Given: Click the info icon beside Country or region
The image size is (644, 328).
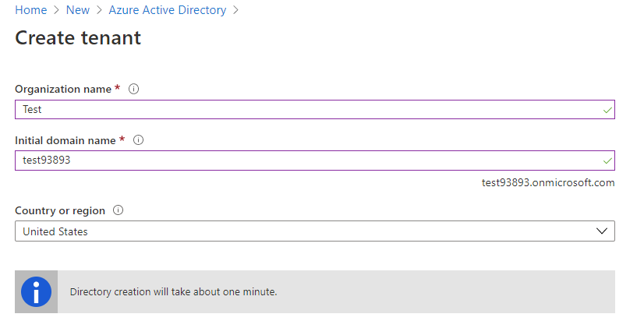Looking at the screenshot, I should (119, 210).
